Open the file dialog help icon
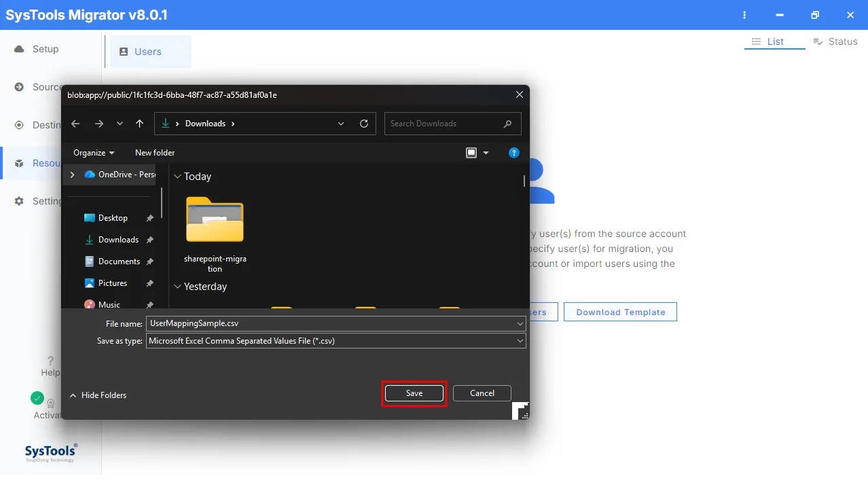The height and width of the screenshot is (487, 868). click(x=514, y=153)
